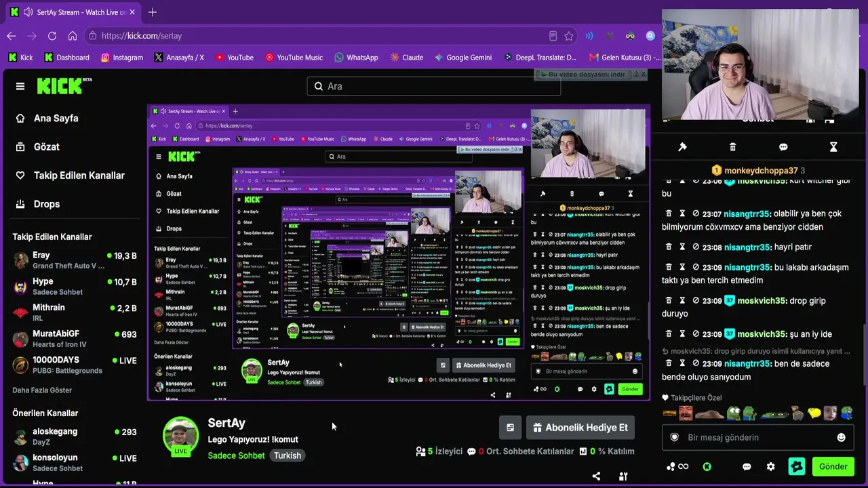Open the emoji picker in chat input
Screen dimensions: 868x488
click(x=842, y=437)
